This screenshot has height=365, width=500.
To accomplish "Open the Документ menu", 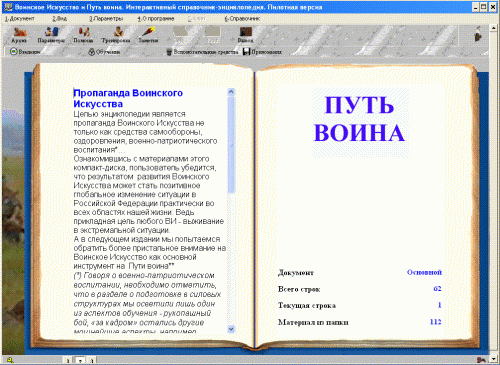I will pyautogui.click(x=20, y=19).
